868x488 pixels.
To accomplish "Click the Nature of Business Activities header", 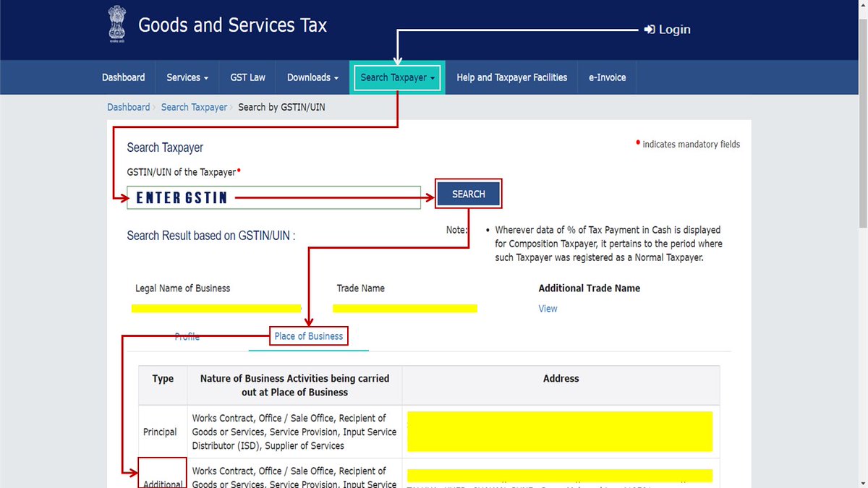I will 295,385.
